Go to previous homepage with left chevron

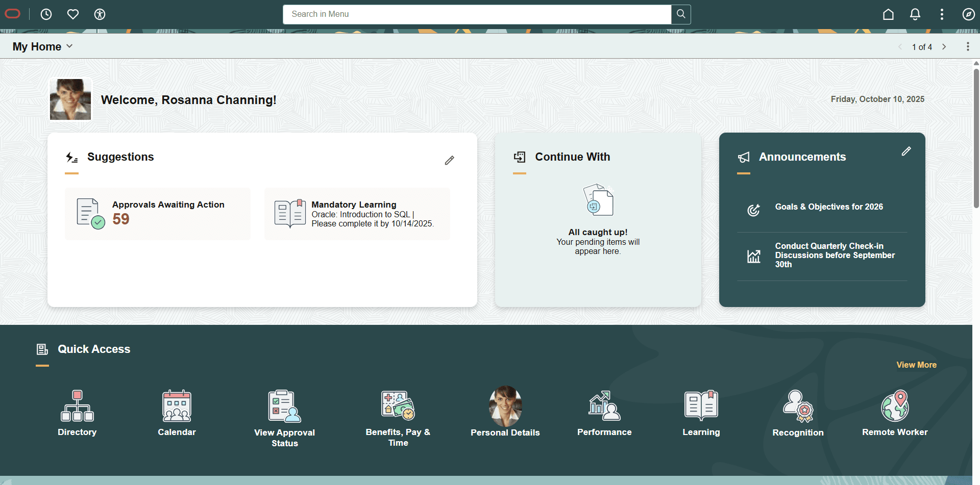900,47
